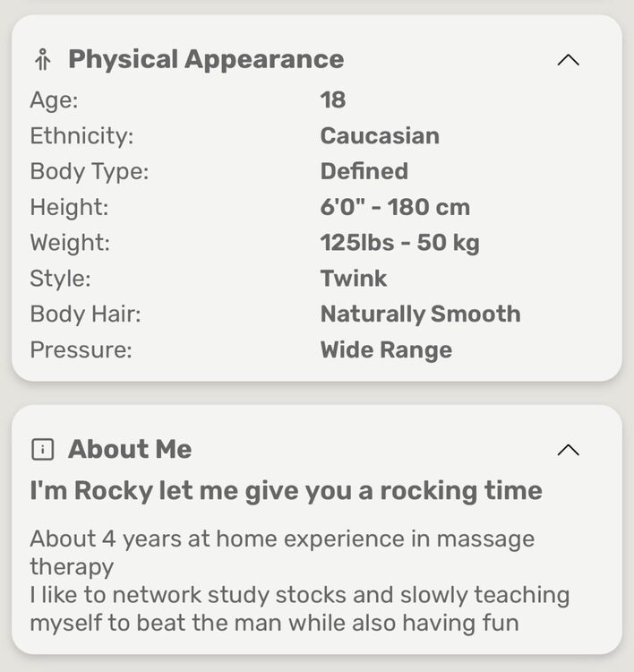The width and height of the screenshot is (634, 672).
Task: Select the Wide Range pressure value
Action: (386, 349)
